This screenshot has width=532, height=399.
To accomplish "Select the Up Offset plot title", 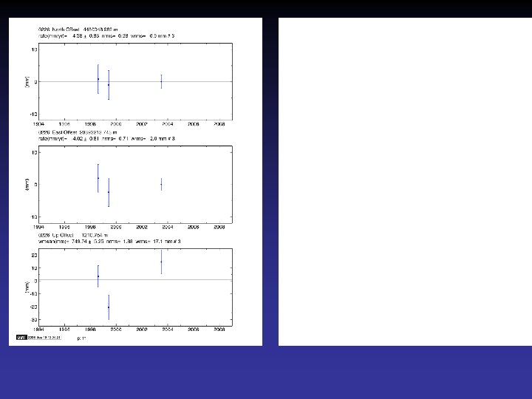I will (73, 235).
